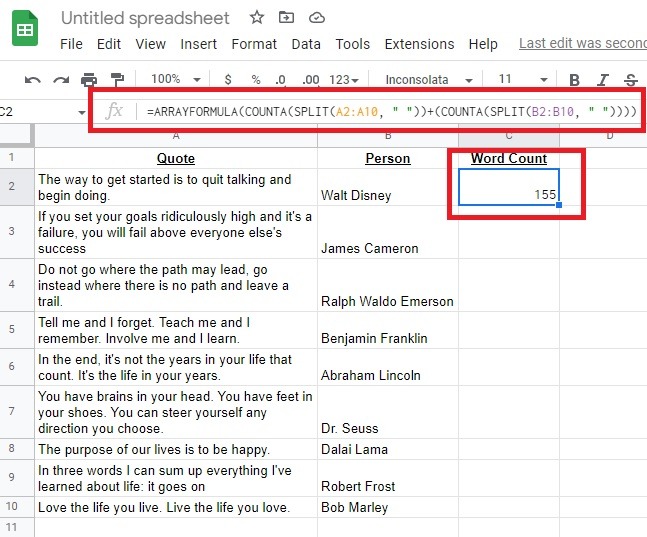The width and height of the screenshot is (647, 537).
Task: Open the Insert menu
Action: click(198, 44)
